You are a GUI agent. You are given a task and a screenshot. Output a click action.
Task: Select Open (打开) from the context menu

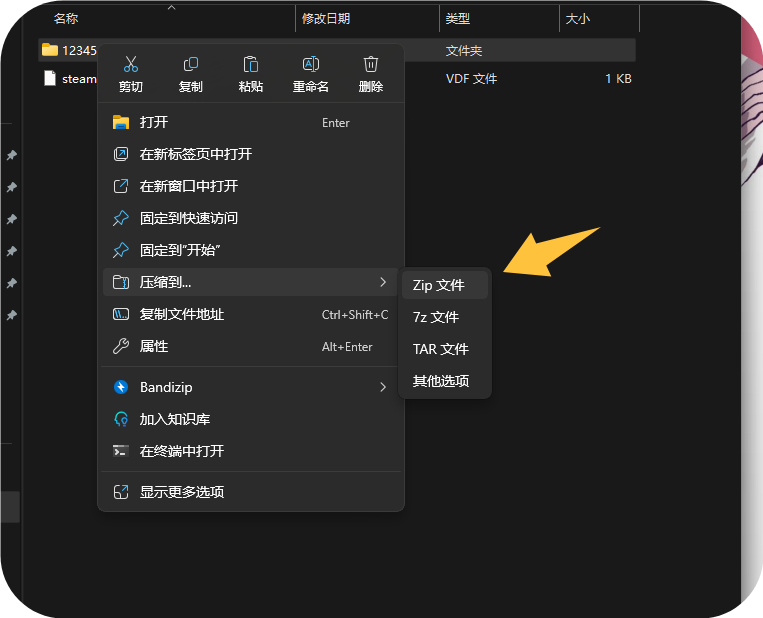point(154,122)
